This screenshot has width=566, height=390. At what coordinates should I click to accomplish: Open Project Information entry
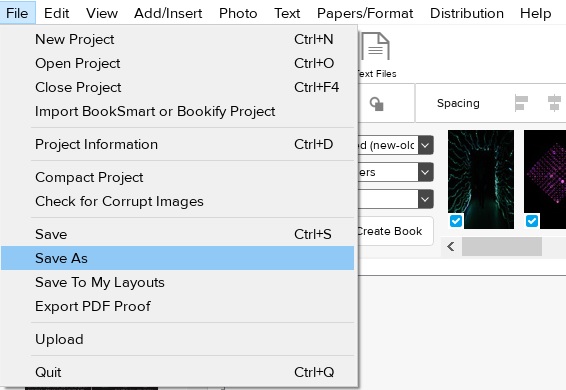[178, 144]
